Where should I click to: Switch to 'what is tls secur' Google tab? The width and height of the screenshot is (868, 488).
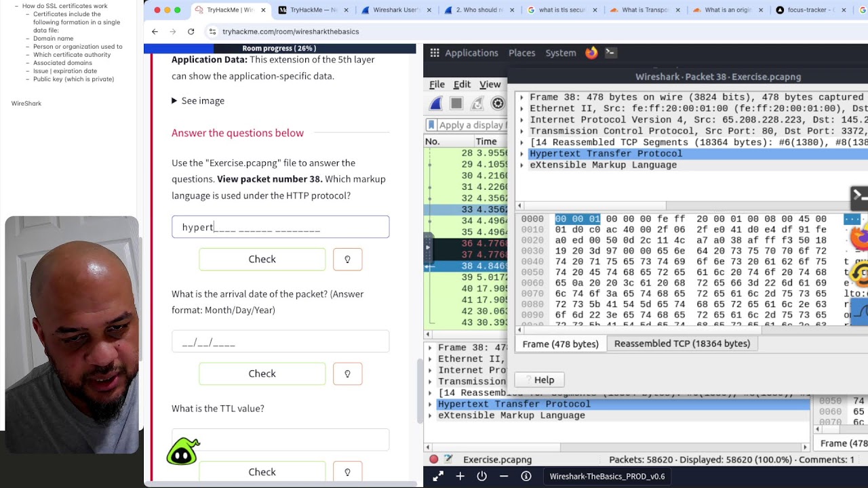(561, 10)
